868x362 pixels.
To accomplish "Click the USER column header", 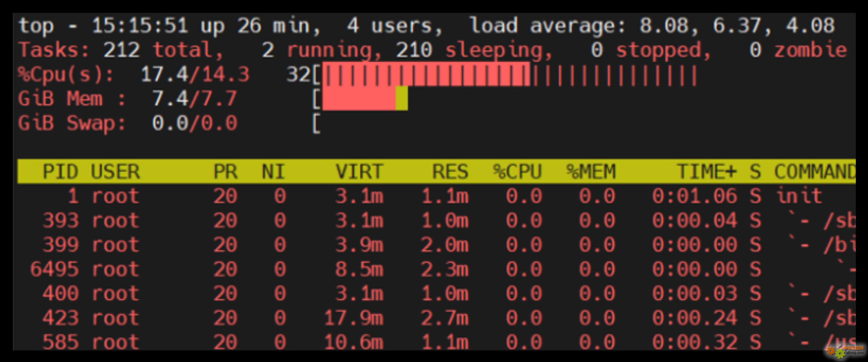I will [115, 172].
